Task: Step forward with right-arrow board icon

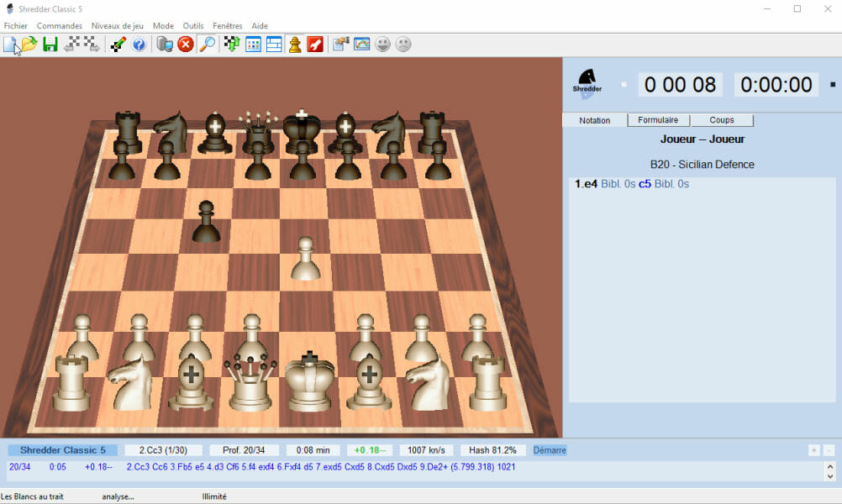Action: [92, 44]
